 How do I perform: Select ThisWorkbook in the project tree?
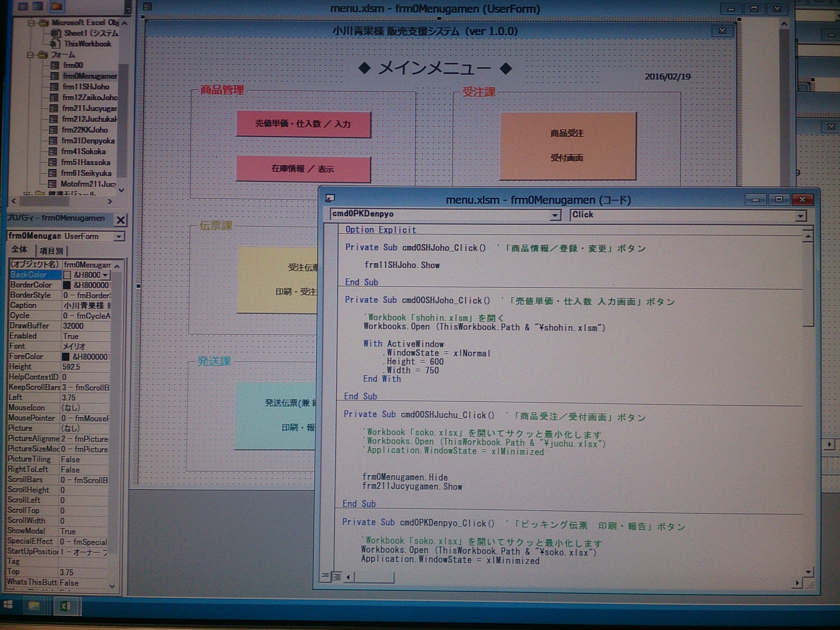click(87, 44)
